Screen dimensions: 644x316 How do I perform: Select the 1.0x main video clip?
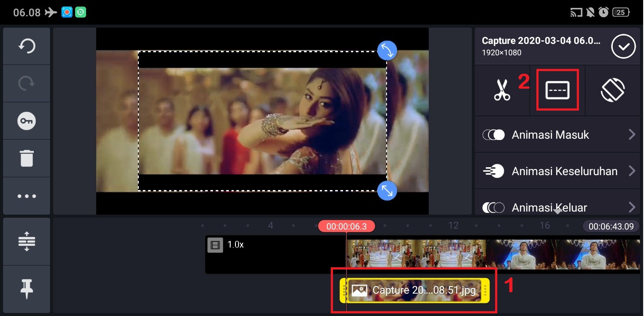coord(423,255)
